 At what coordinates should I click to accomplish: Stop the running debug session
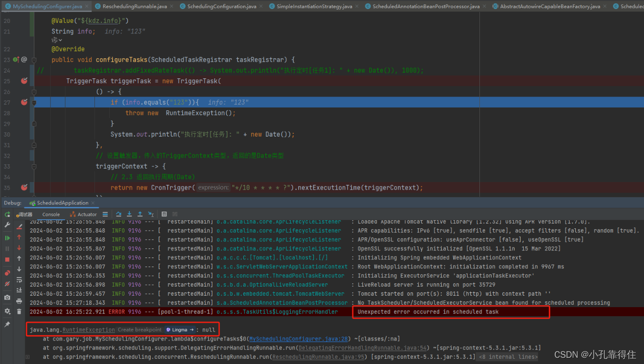(7, 259)
